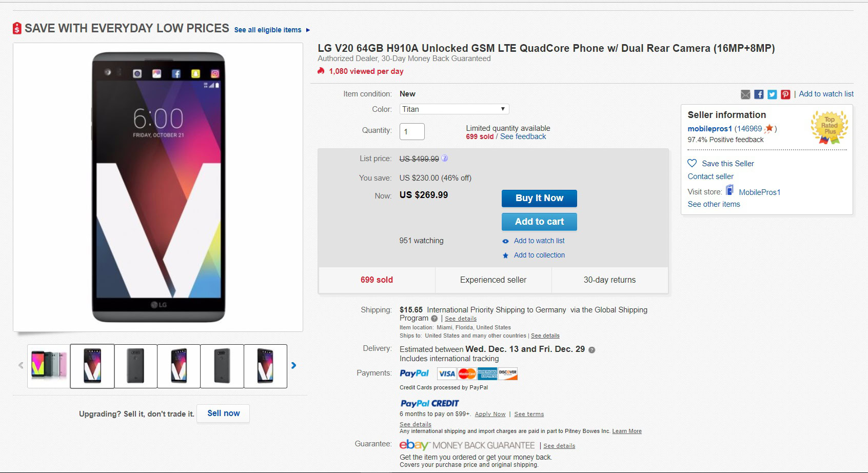Open the Color dropdown showing Titan
This screenshot has height=473, width=868.
(454, 109)
